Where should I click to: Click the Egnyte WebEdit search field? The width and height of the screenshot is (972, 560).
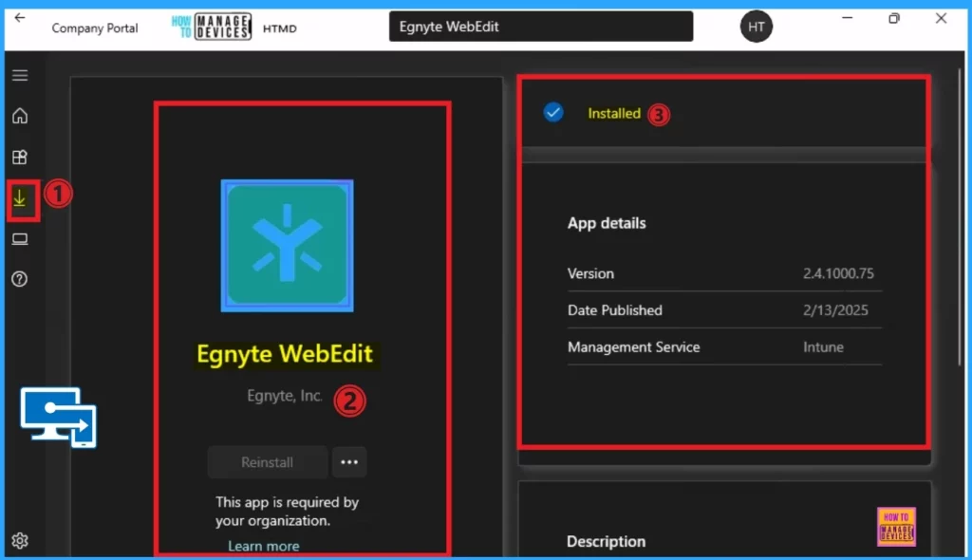pyautogui.click(x=540, y=27)
